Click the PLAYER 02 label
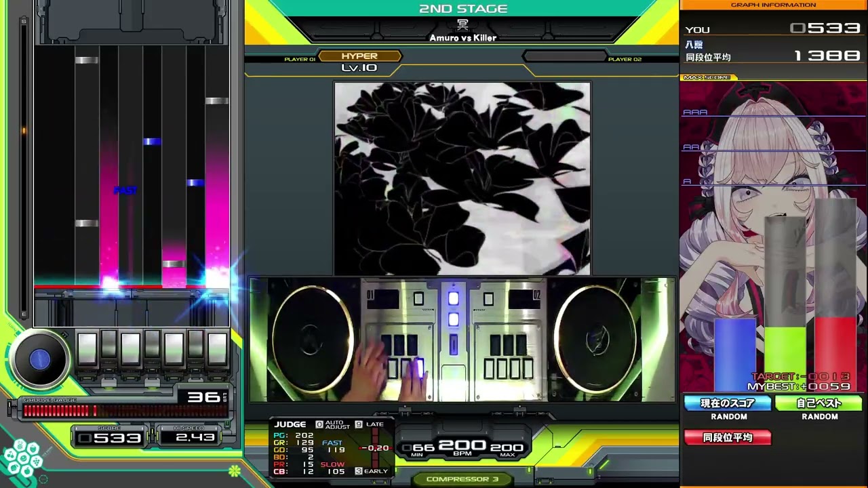Image resolution: width=868 pixels, height=488 pixels. pyautogui.click(x=625, y=60)
